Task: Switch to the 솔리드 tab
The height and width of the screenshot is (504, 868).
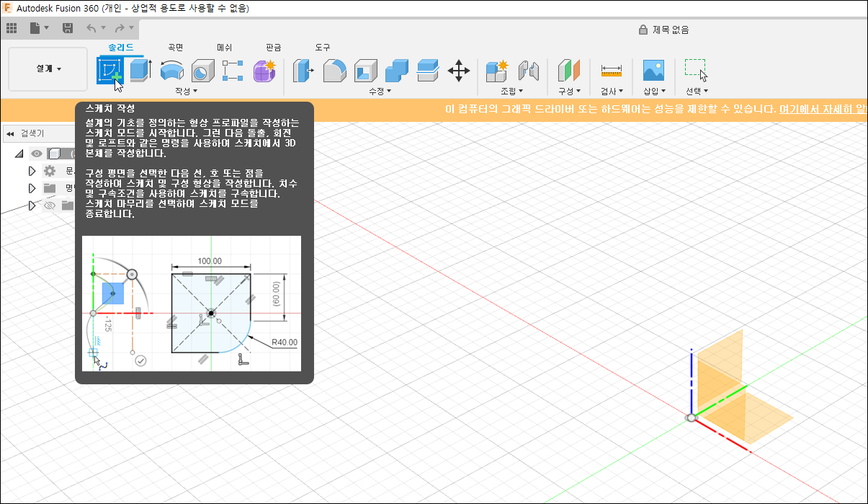Action: click(x=121, y=47)
